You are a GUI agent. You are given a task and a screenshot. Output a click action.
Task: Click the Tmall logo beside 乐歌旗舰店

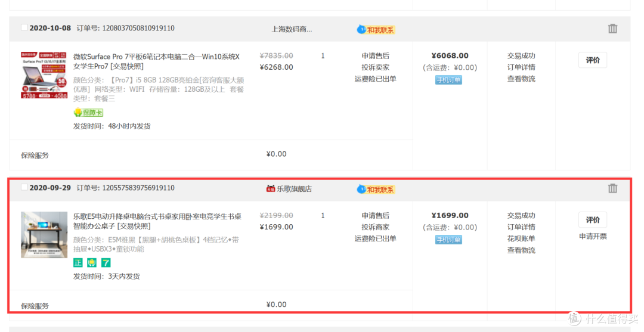point(270,189)
